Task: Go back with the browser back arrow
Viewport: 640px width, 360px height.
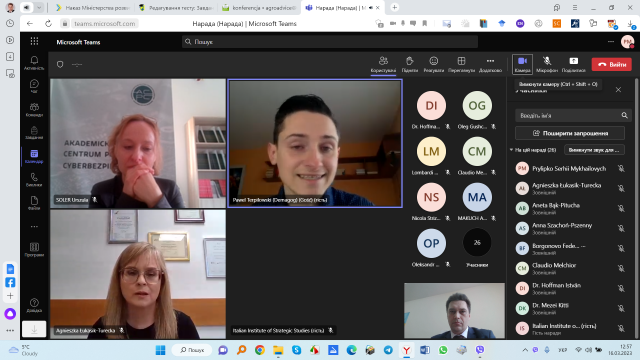Action: pos(29,24)
